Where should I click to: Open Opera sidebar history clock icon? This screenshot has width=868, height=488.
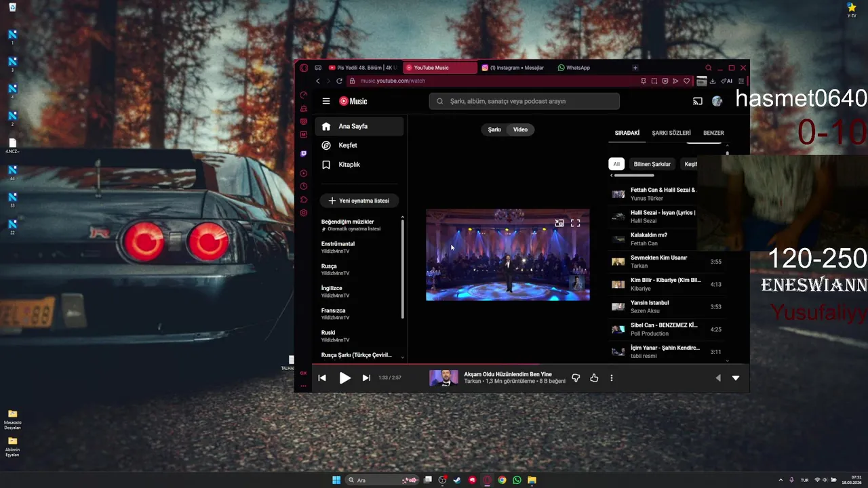click(x=304, y=186)
